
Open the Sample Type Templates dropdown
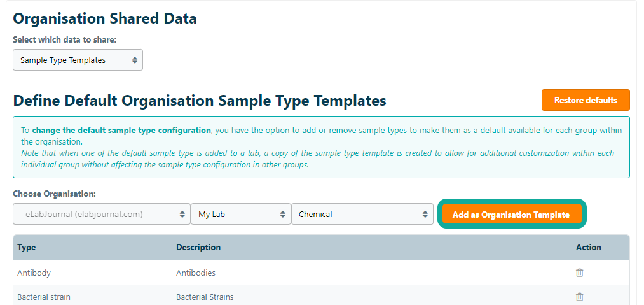[78, 60]
